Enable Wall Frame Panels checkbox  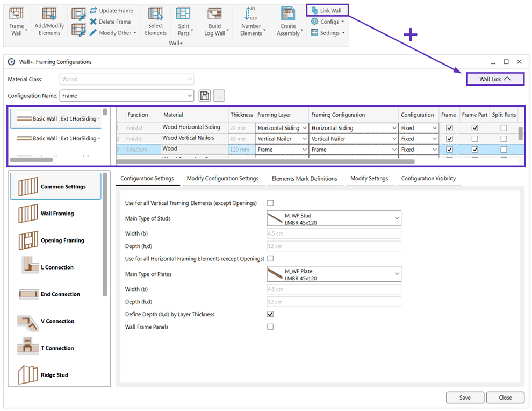[270, 327]
